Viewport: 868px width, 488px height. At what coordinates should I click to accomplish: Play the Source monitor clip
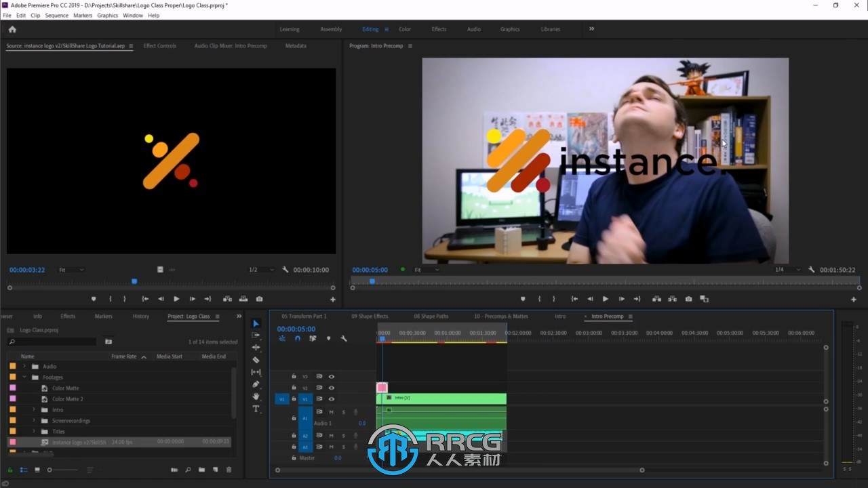(x=176, y=299)
